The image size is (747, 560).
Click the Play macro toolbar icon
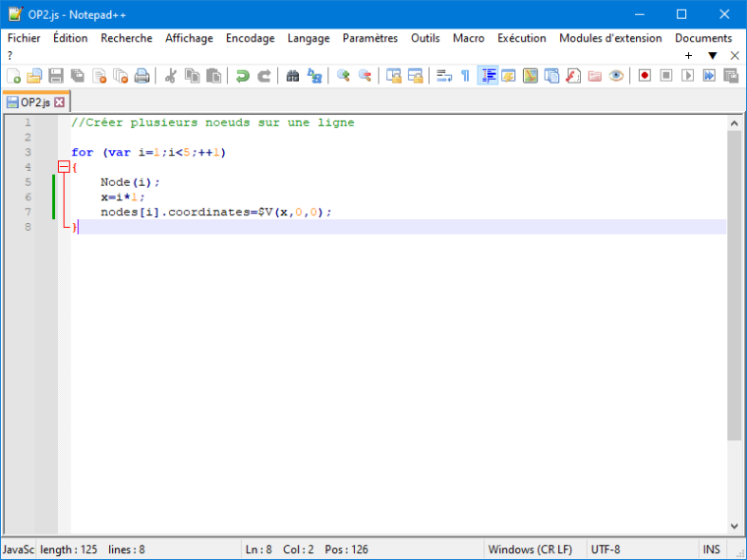[x=687, y=76]
